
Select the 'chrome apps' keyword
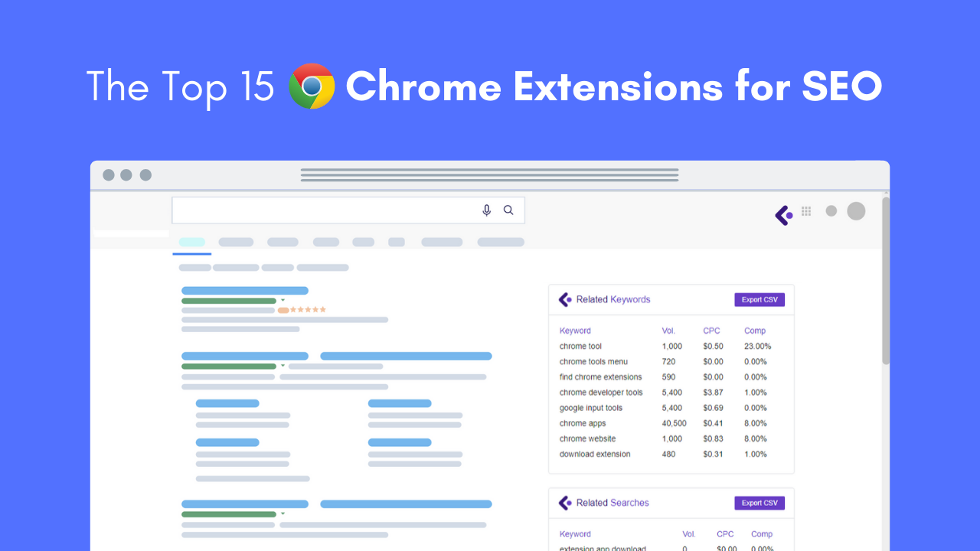[x=583, y=423]
